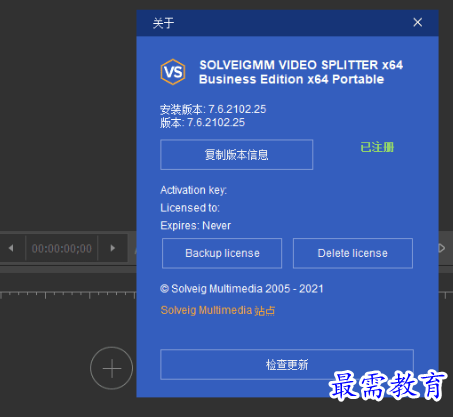Click the 复制版本信息 button

[236, 155]
